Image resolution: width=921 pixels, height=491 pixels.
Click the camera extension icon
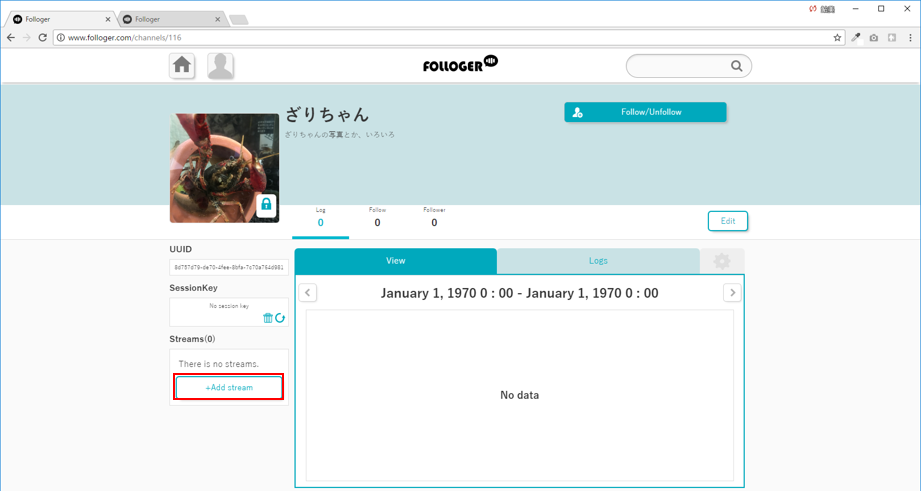tap(874, 38)
